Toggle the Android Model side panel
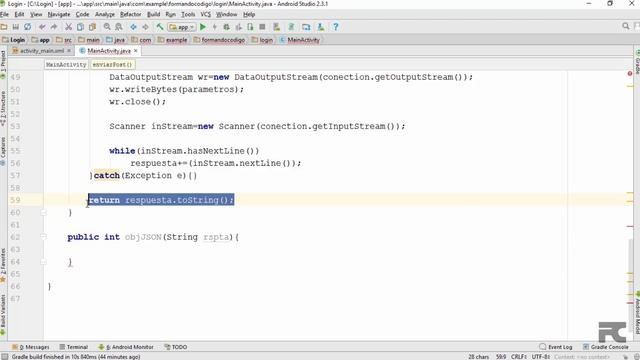The image size is (640, 360). pos(637,312)
